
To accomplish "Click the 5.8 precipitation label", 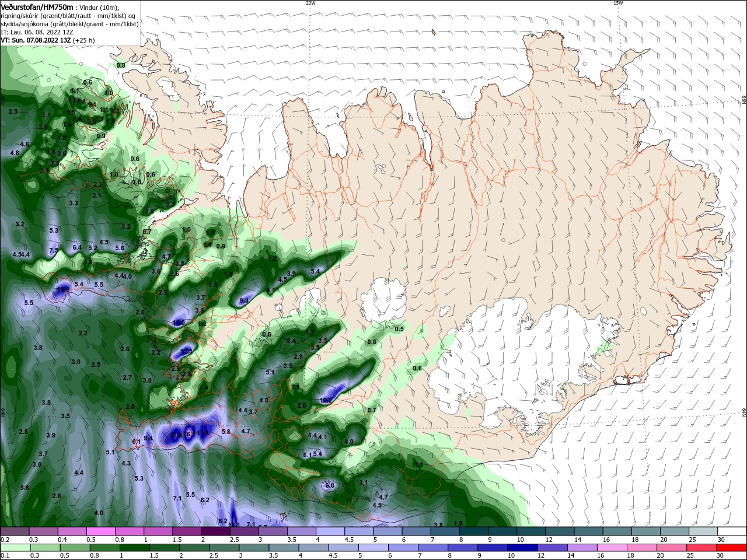I will [226, 432].
